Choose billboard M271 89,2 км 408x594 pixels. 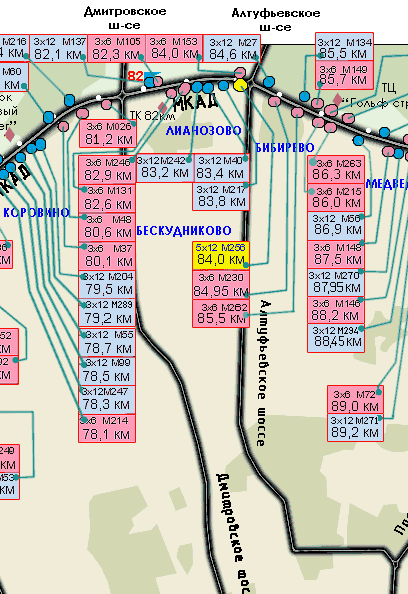[355, 428]
